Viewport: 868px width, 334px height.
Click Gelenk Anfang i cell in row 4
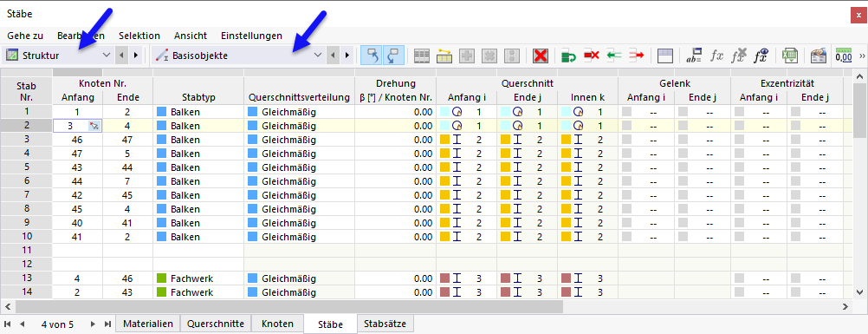tap(646, 154)
